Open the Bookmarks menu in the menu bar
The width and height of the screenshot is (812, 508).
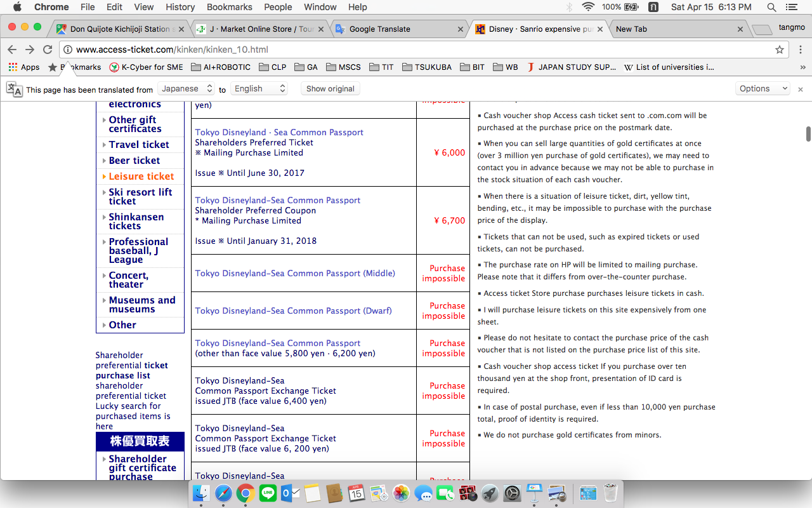click(x=230, y=7)
